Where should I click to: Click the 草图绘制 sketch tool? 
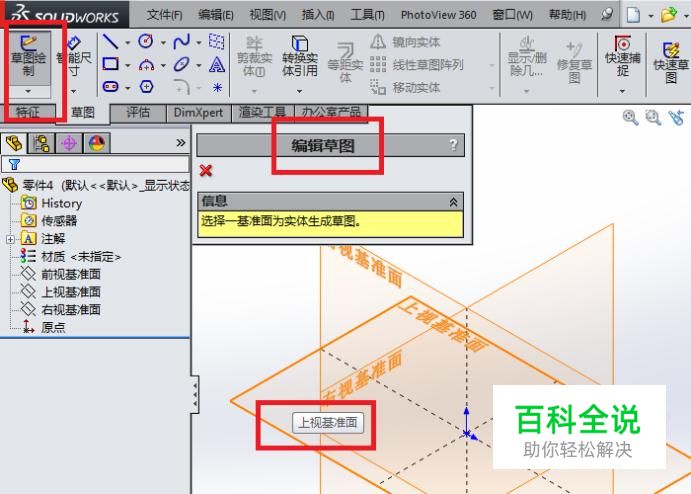click(x=28, y=56)
